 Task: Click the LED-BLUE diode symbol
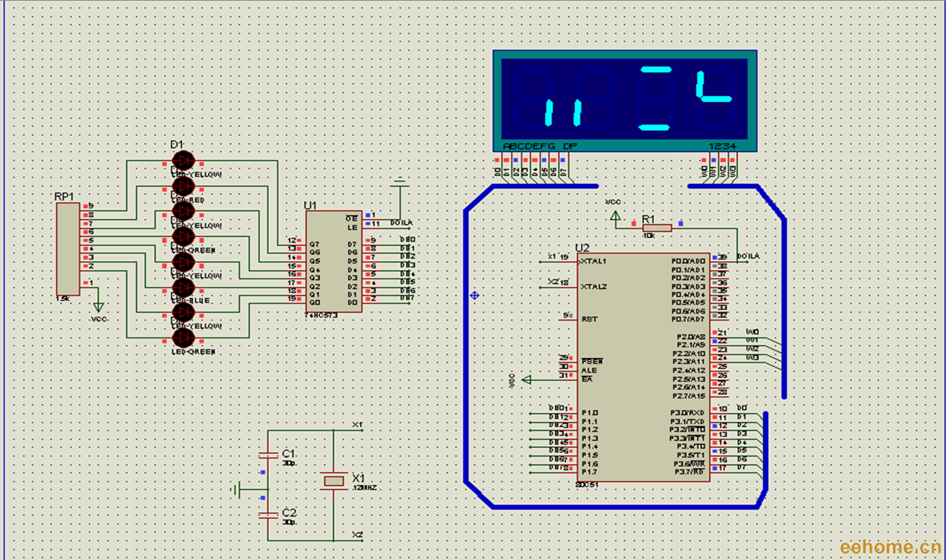[183, 288]
